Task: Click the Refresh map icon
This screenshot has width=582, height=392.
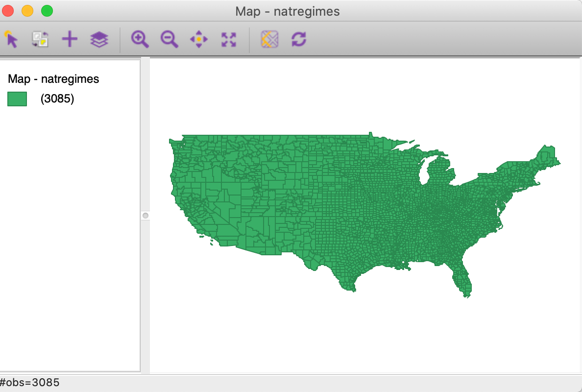Action: tap(299, 39)
